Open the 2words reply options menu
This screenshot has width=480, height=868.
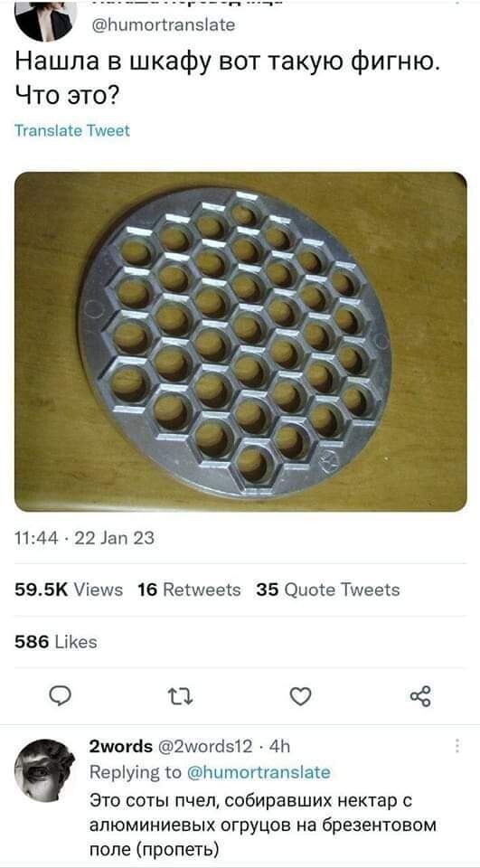point(457,747)
